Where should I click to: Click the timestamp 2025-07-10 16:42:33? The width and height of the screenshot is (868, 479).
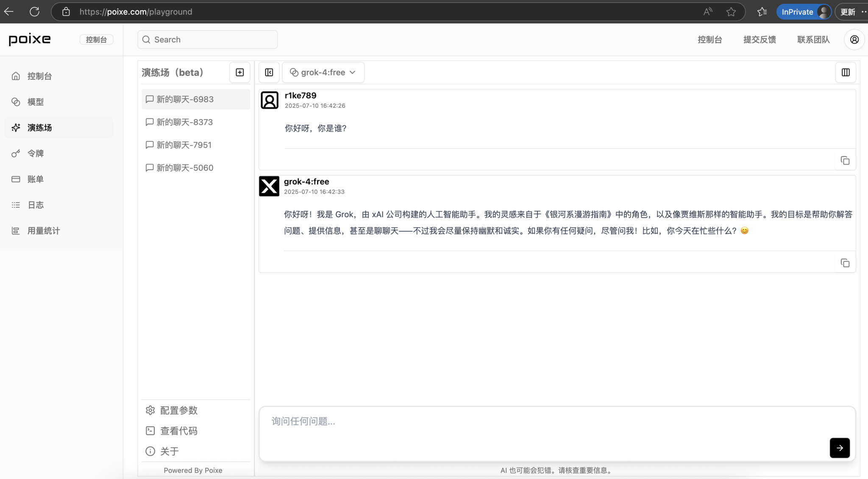[314, 192]
